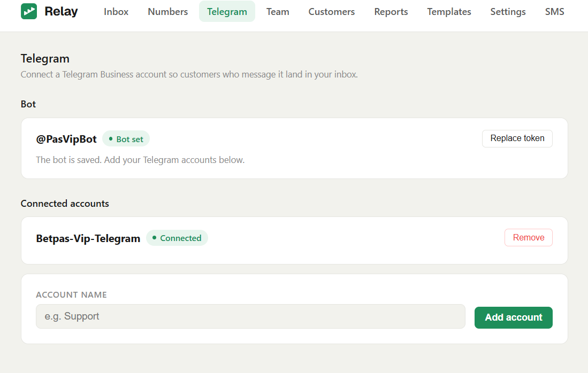Click the Telegram page heading

[45, 59]
